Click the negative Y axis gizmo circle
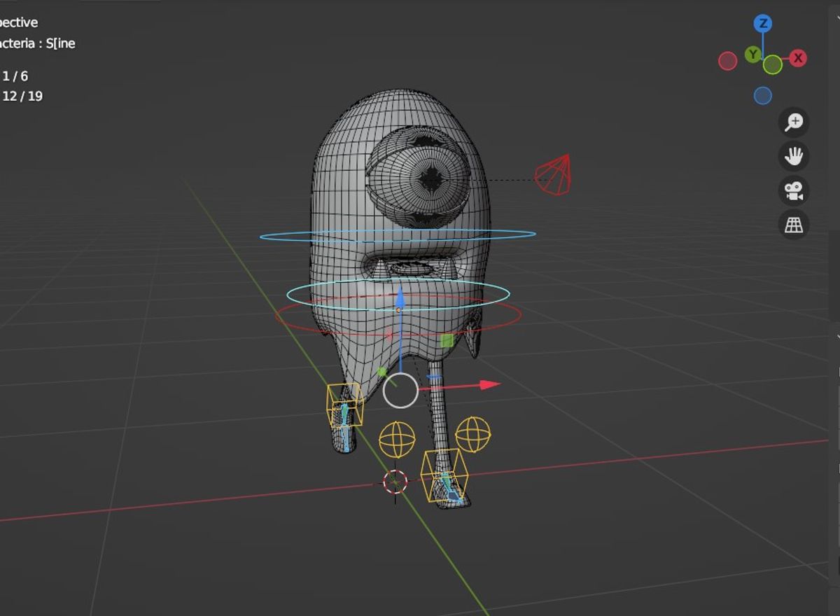 pyautogui.click(x=773, y=65)
